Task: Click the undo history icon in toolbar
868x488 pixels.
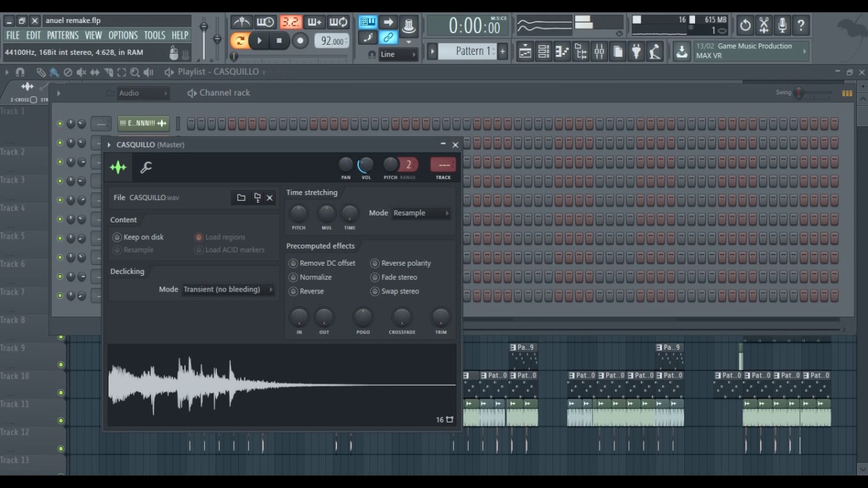Action: pos(745,25)
